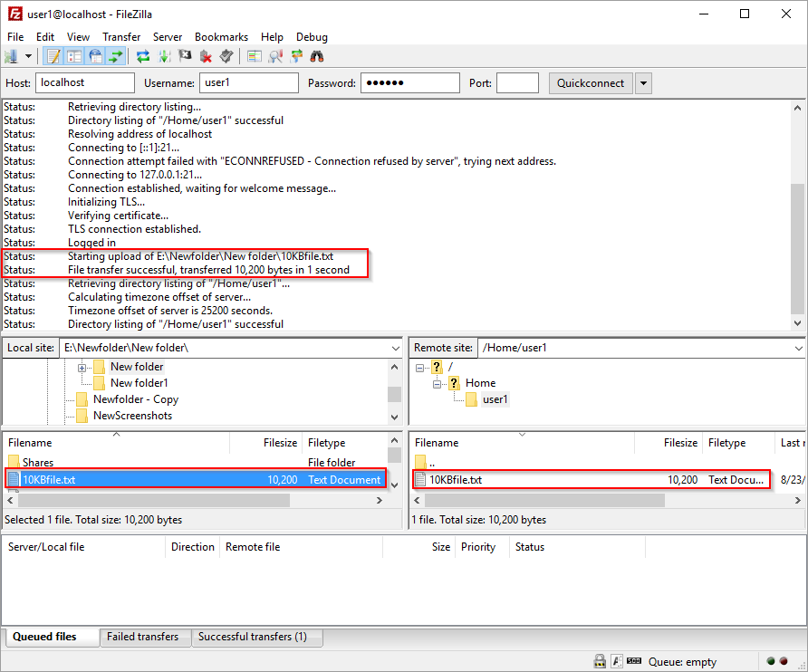Click the reconnect to last server icon
The image size is (808, 672).
click(x=226, y=56)
